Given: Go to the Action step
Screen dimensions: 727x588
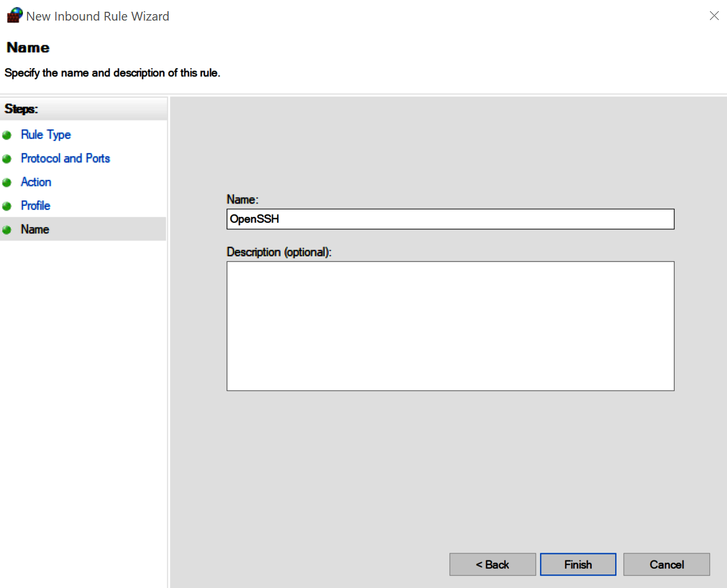Looking at the screenshot, I should [x=35, y=182].
